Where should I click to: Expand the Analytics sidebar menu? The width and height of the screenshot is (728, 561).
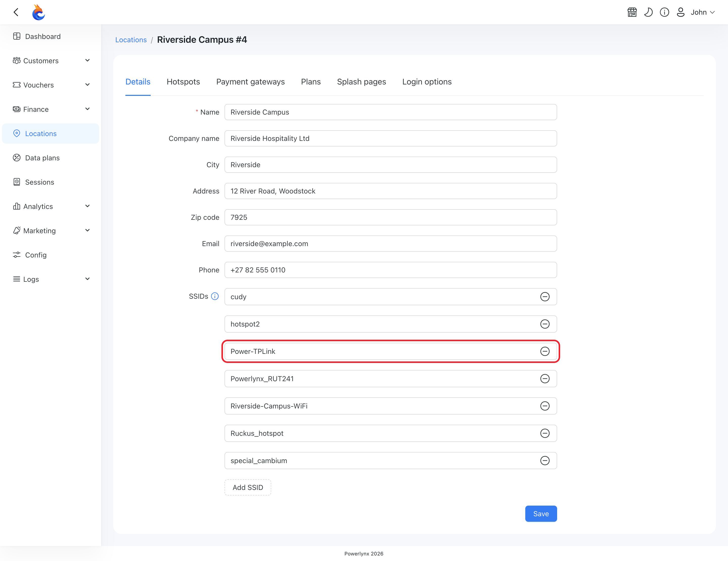click(51, 206)
